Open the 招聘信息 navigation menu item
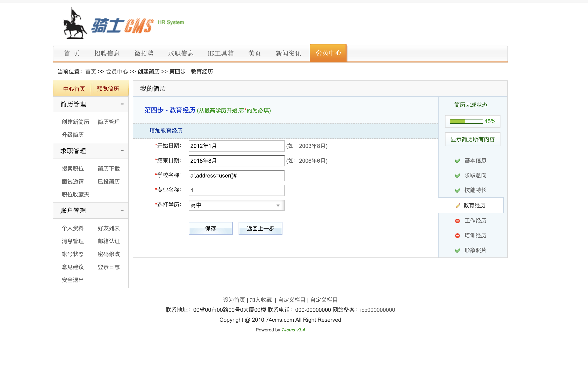Screen dimensions: 588x367 pyautogui.click(x=107, y=53)
